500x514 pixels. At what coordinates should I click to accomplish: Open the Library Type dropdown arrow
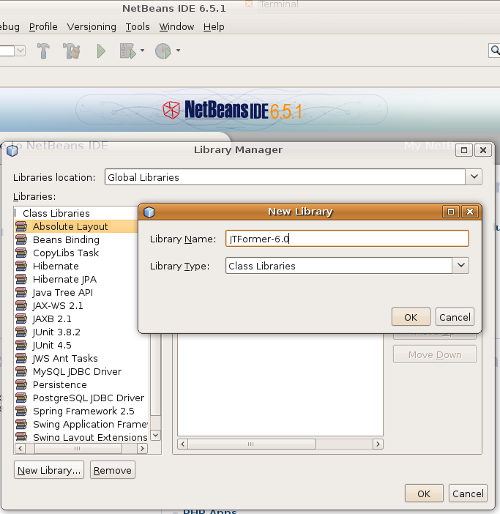(x=461, y=265)
